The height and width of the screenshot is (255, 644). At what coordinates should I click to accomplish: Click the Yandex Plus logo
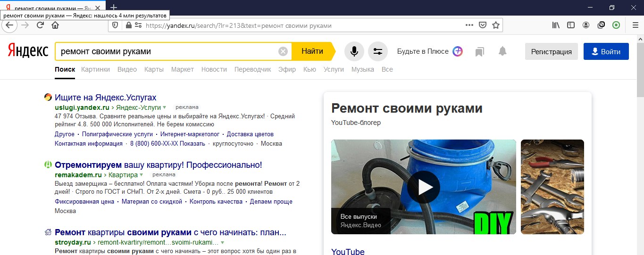[x=457, y=51]
